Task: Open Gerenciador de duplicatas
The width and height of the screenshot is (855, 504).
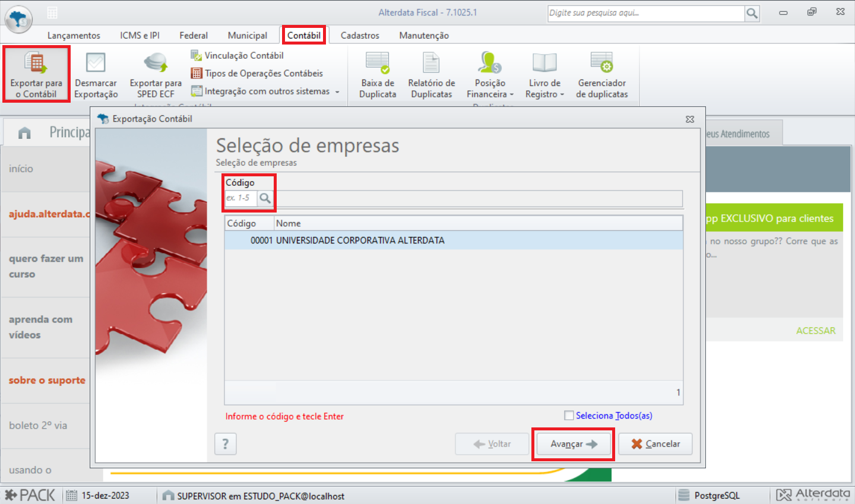Action: tap(602, 75)
